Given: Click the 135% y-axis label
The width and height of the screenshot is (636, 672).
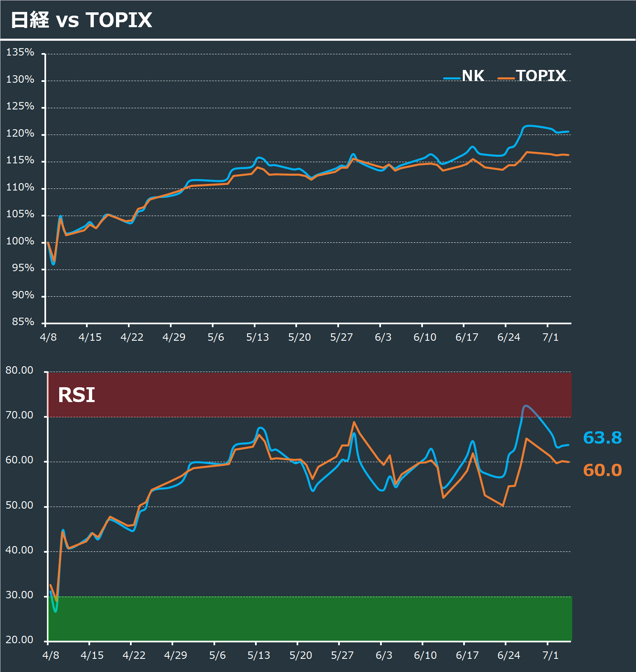Looking at the screenshot, I should [20, 52].
